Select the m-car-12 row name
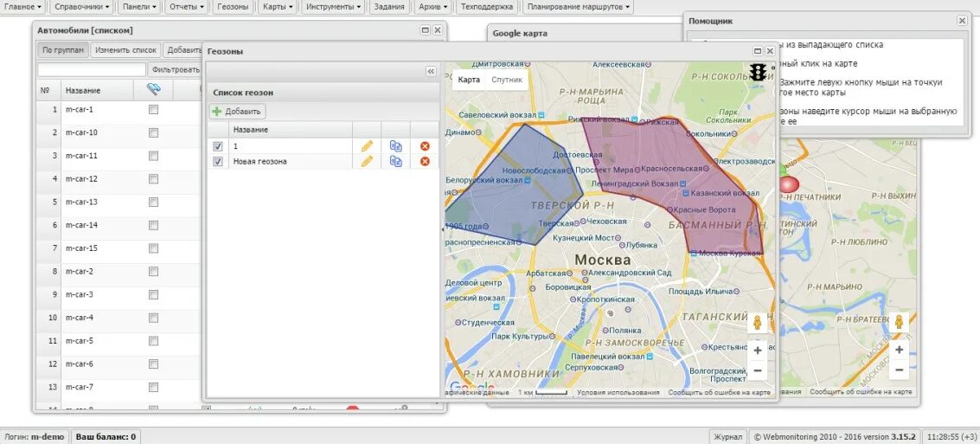This screenshot has height=444, width=980. pos(82,179)
